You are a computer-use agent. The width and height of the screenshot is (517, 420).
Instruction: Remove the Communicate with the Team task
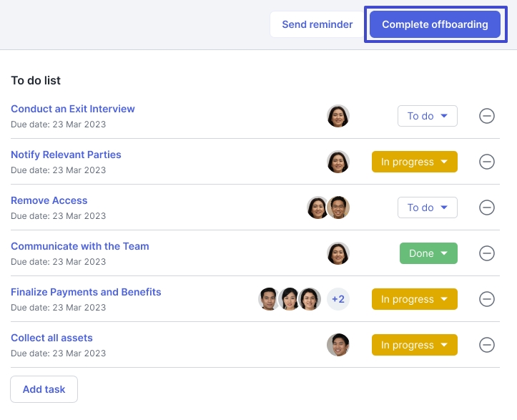(x=487, y=253)
